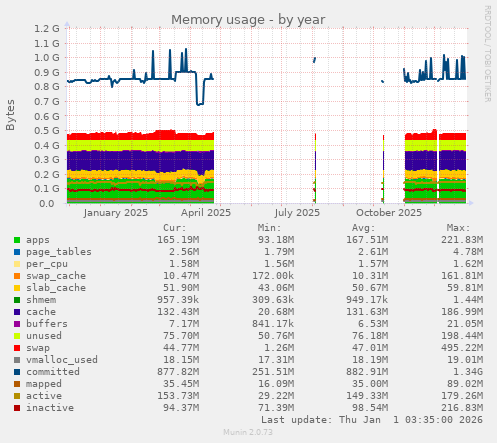Screen dimensions: 497x443
Task: Click the 'Munin 2.0.73' version text
Action: [248, 432]
